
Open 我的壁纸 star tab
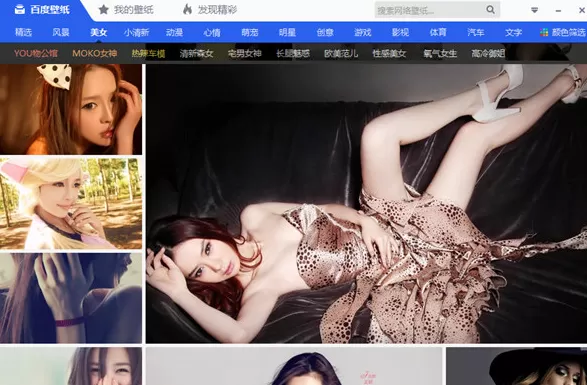(126, 10)
